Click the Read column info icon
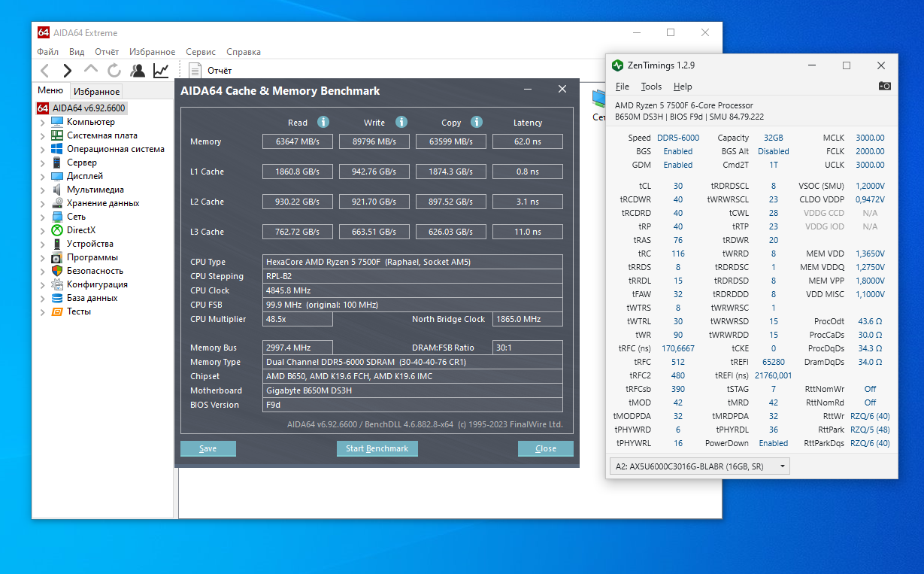The width and height of the screenshot is (924, 574). click(x=323, y=122)
